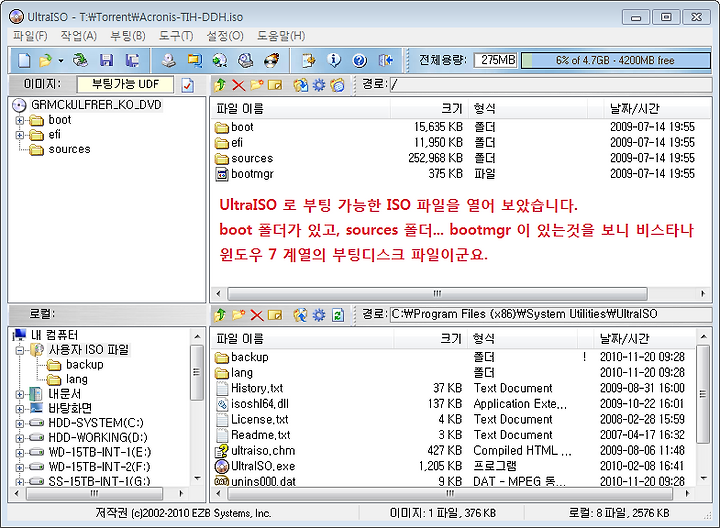This screenshot has height=528, width=720.
Task: Click the image pane Set Label folder icon
Action: point(338,85)
